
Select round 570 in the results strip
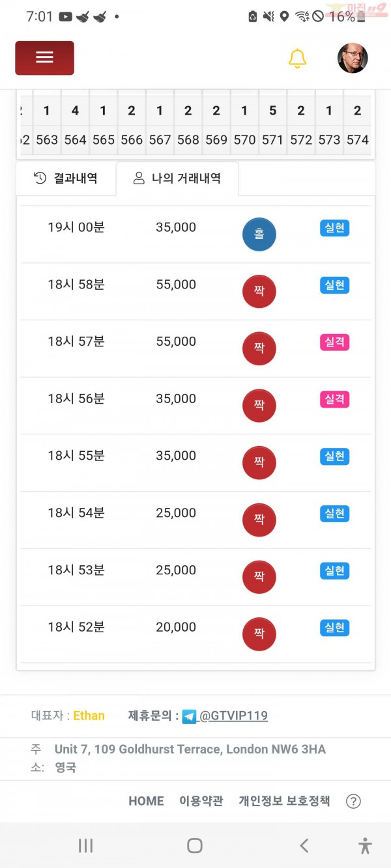[244, 139]
